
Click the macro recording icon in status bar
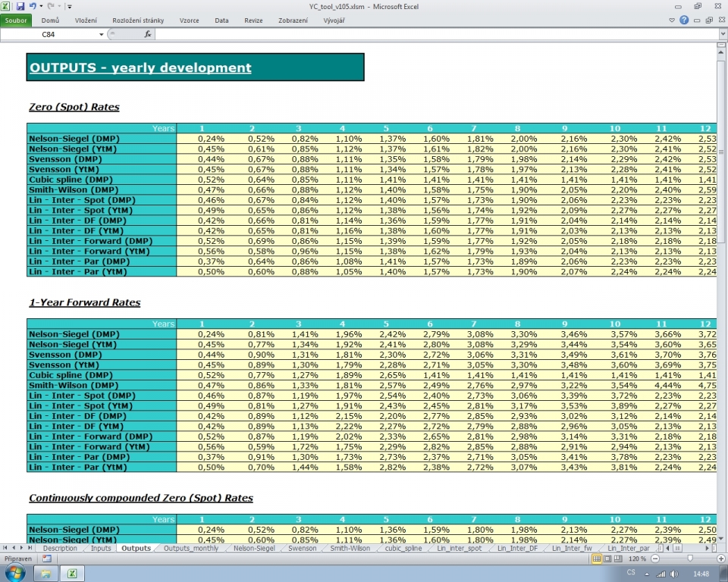point(47,559)
